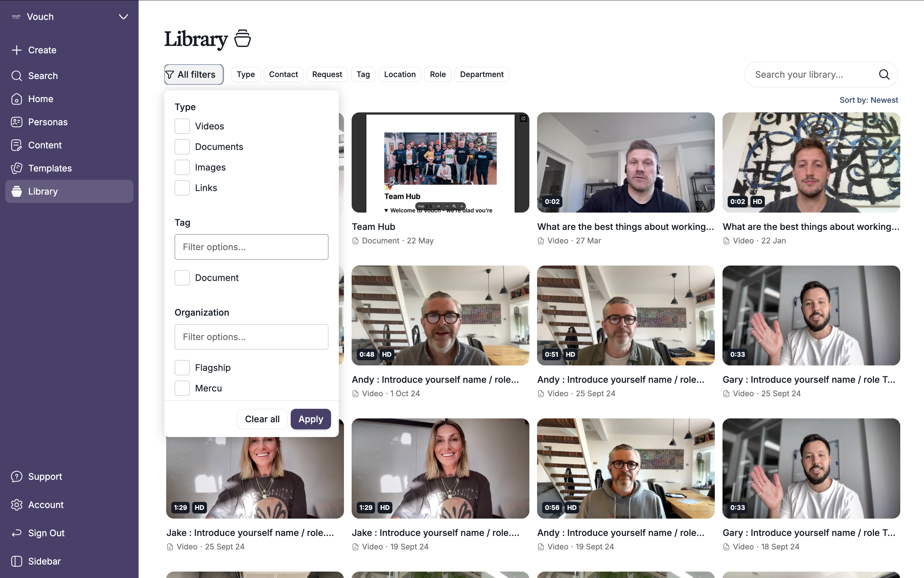The image size is (924, 578).
Task: Expand the Vouch workspace chevron
Action: click(123, 17)
